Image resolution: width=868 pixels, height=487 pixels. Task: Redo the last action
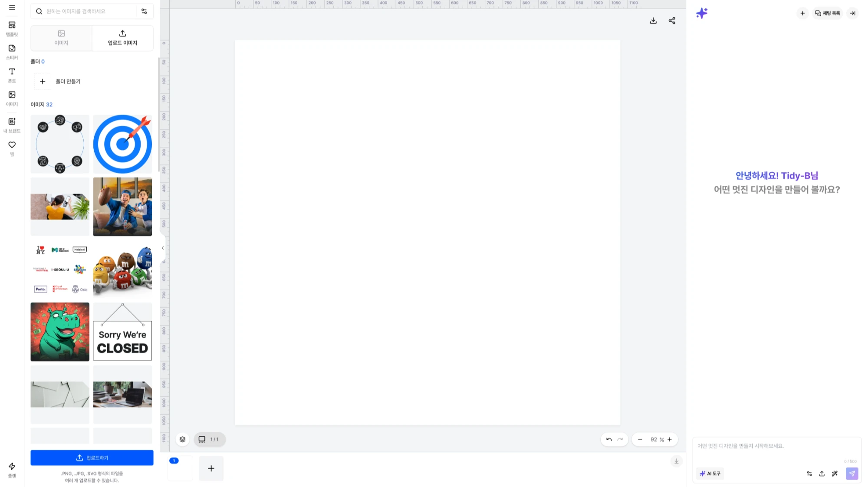tap(620, 439)
